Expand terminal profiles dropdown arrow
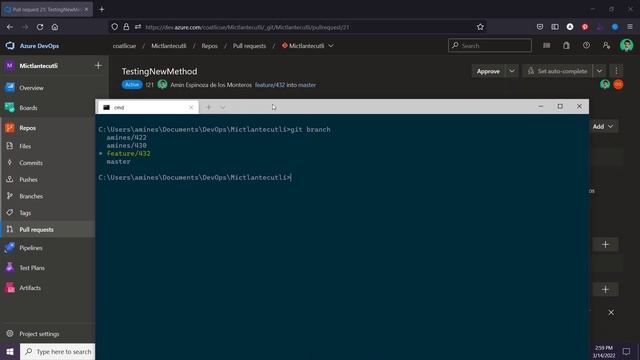This screenshot has width=640, height=360. pyautogui.click(x=223, y=107)
